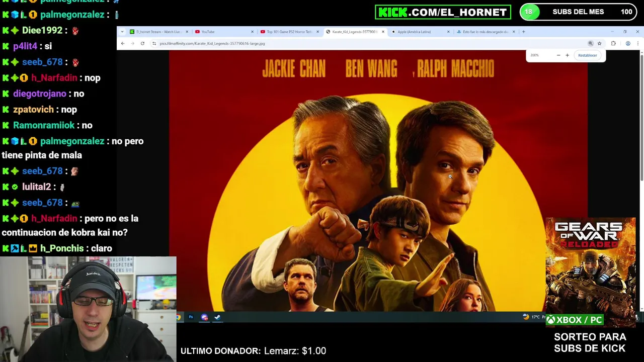Click 'SORTEO PARA SUBS DE KICK' text
Viewport: 644px width, 362px height.
[590, 342]
